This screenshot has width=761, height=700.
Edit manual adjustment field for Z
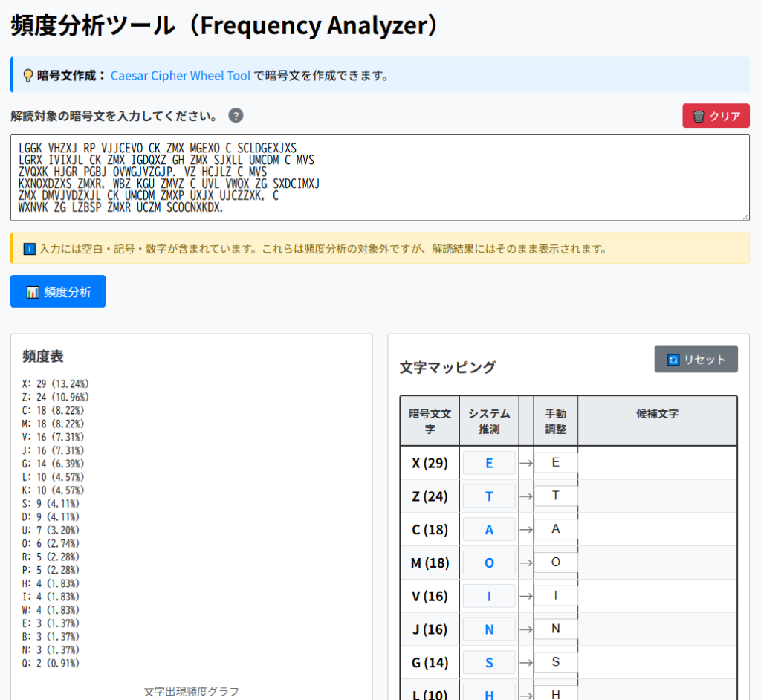pyautogui.click(x=555, y=496)
